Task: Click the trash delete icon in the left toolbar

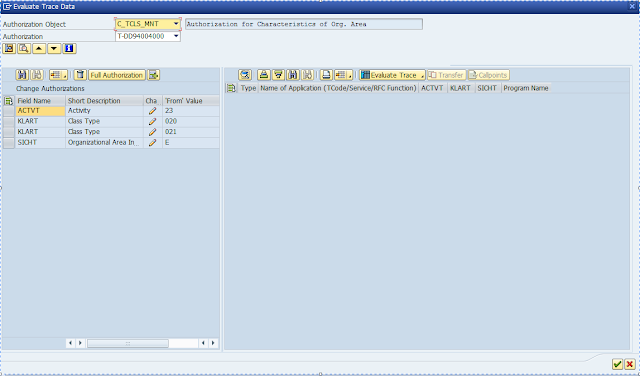Action: (x=80, y=75)
